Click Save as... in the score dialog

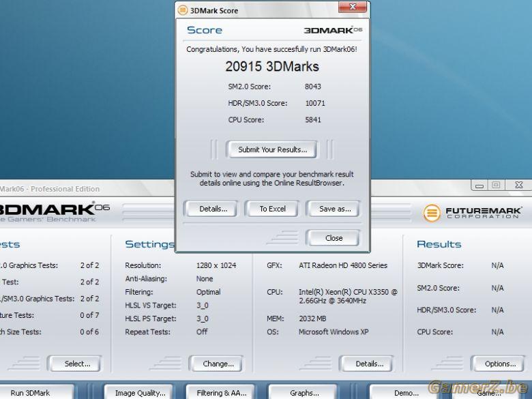pos(333,209)
